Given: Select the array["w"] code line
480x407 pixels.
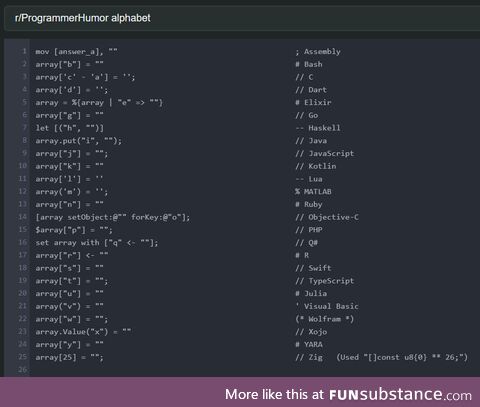Looking at the screenshot, I should (x=72, y=319).
